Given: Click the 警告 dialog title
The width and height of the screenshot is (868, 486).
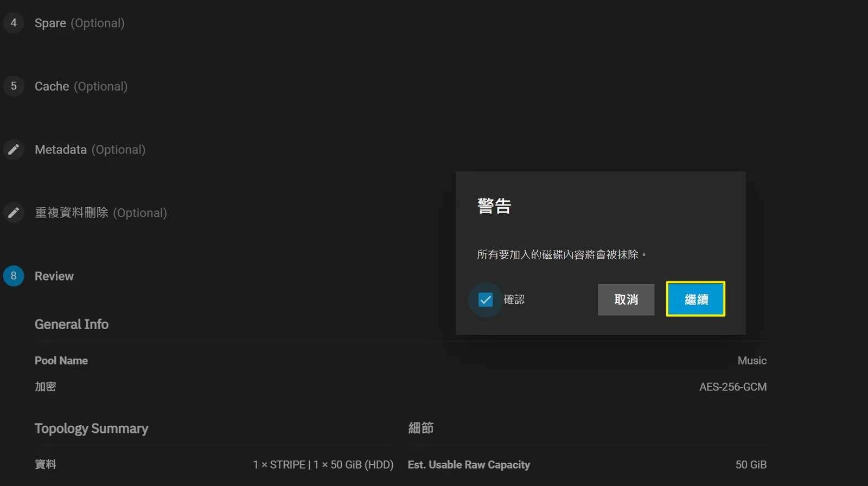Looking at the screenshot, I should point(494,206).
